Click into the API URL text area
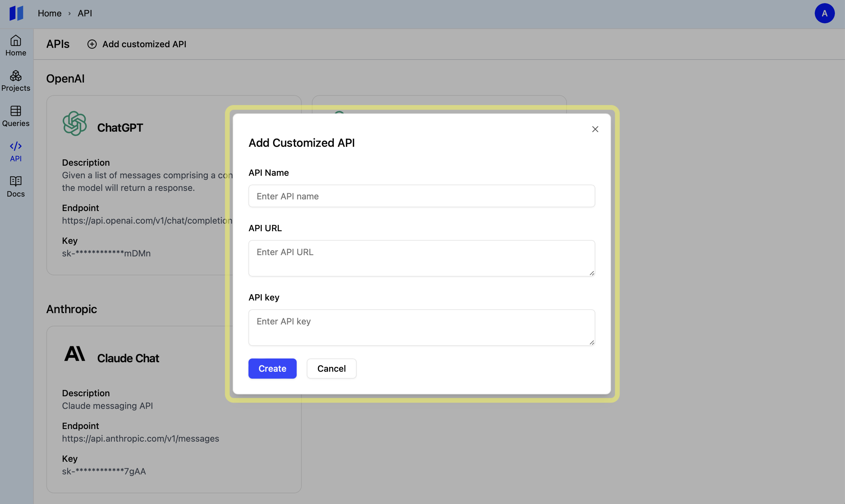This screenshot has width=845, height=504. tap(422, 258)
